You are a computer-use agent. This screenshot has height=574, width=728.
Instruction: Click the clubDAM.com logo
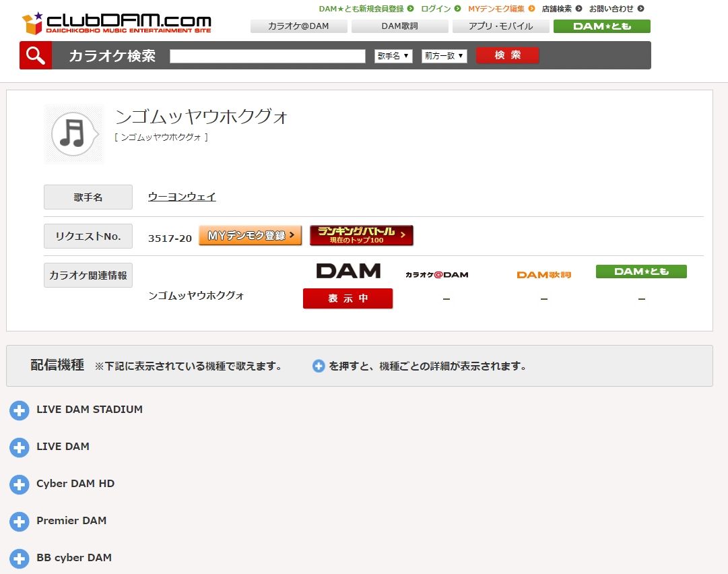click(x=117, y=23)
